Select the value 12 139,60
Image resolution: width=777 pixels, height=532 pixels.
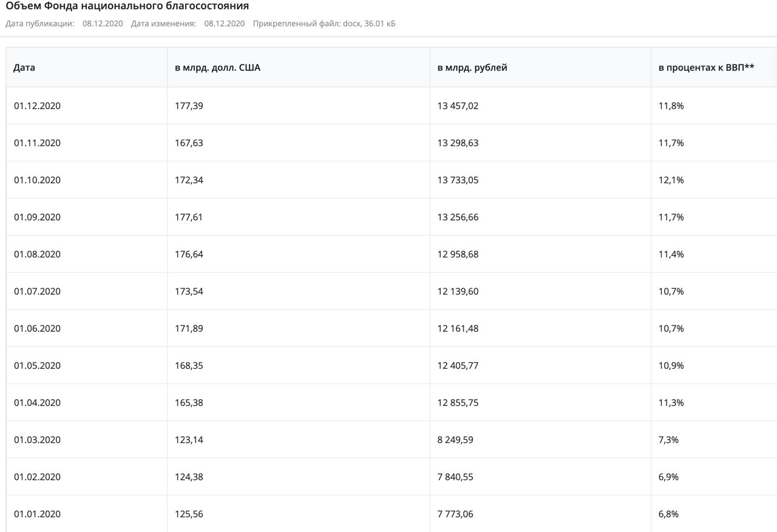[458, 291]
